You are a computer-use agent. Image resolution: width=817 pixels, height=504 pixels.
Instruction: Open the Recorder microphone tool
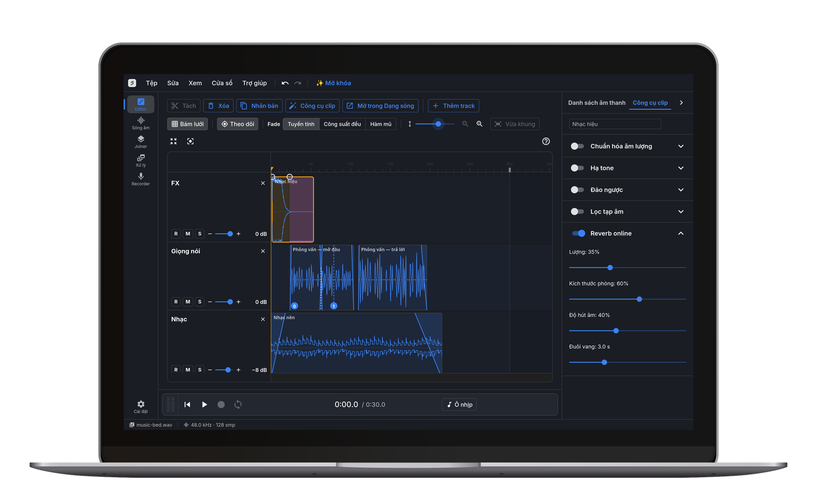[140, 179]
